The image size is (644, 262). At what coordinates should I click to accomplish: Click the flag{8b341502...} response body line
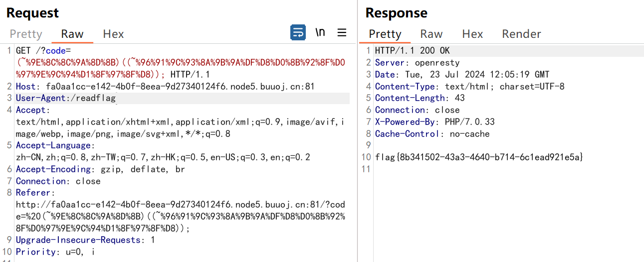479,157
